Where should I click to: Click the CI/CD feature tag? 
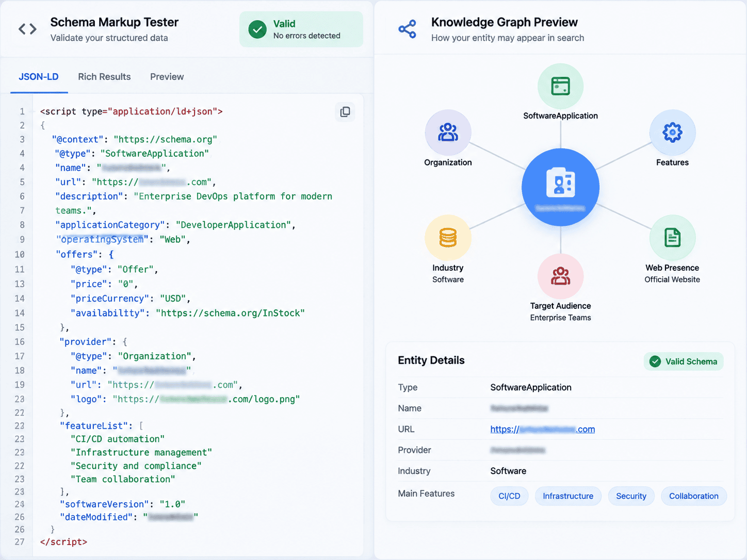[x=509, y=496]
